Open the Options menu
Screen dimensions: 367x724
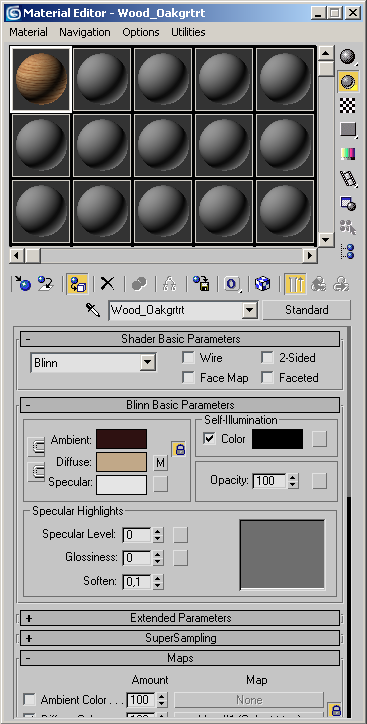(x=141, y=32)
